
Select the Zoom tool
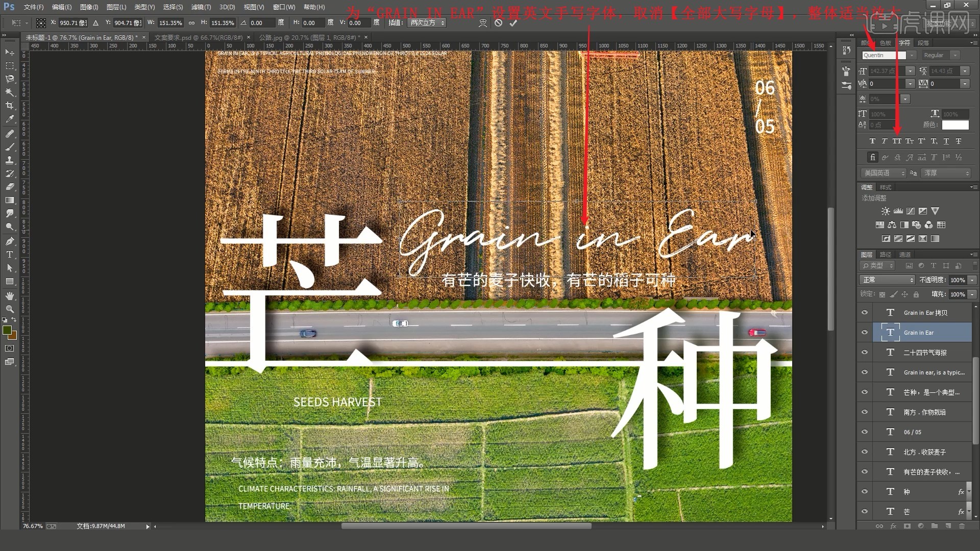pos(10,309)
